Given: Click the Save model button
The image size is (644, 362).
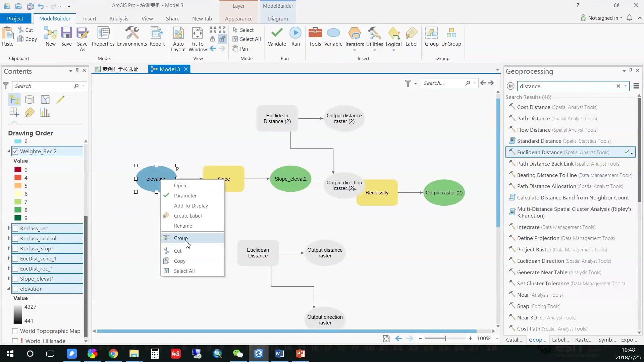Looking at the screenshot, I should tap(66, 36).
